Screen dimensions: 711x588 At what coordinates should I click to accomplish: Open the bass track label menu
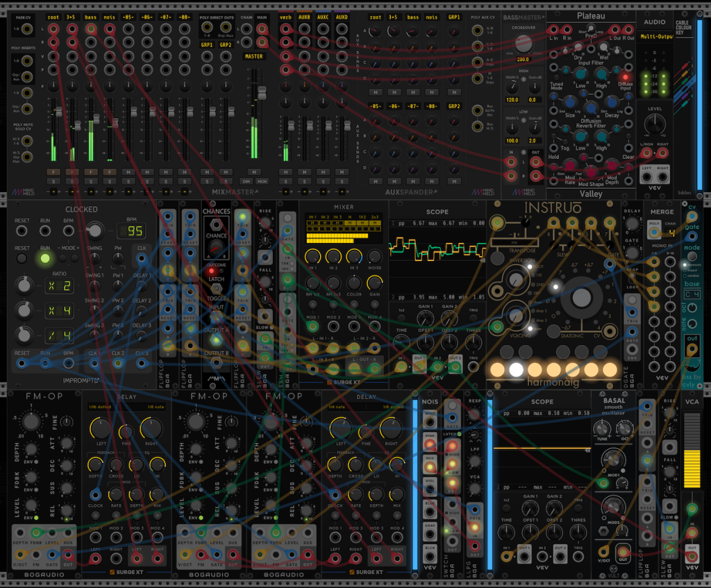coord(91,17)
